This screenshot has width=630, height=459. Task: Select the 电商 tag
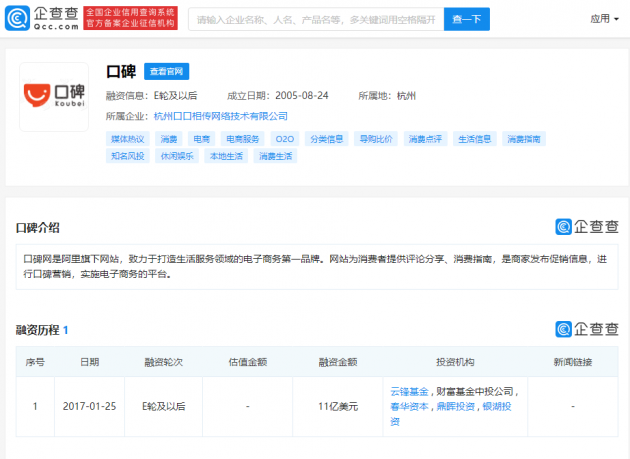coord(202,139)
